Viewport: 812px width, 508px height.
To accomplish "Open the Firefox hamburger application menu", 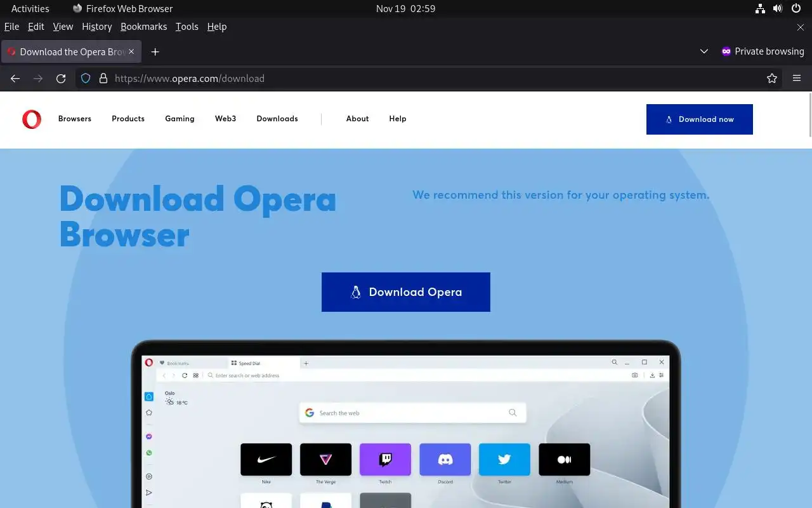I will pos(797,78).
